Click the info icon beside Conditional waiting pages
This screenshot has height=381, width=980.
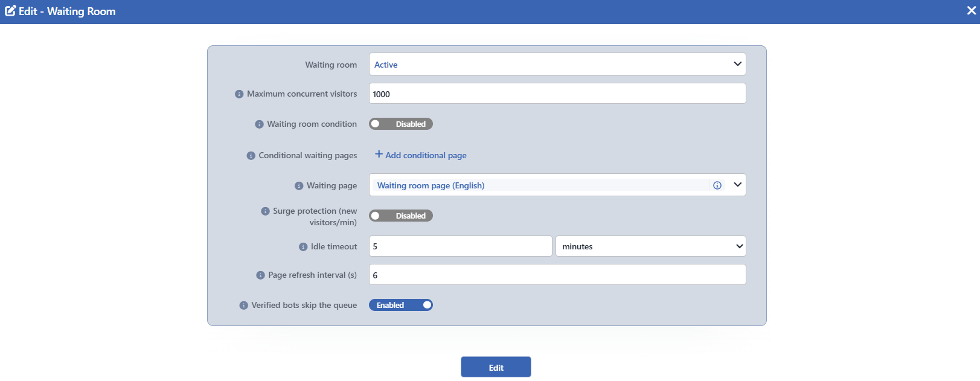[x=251, y=156]
